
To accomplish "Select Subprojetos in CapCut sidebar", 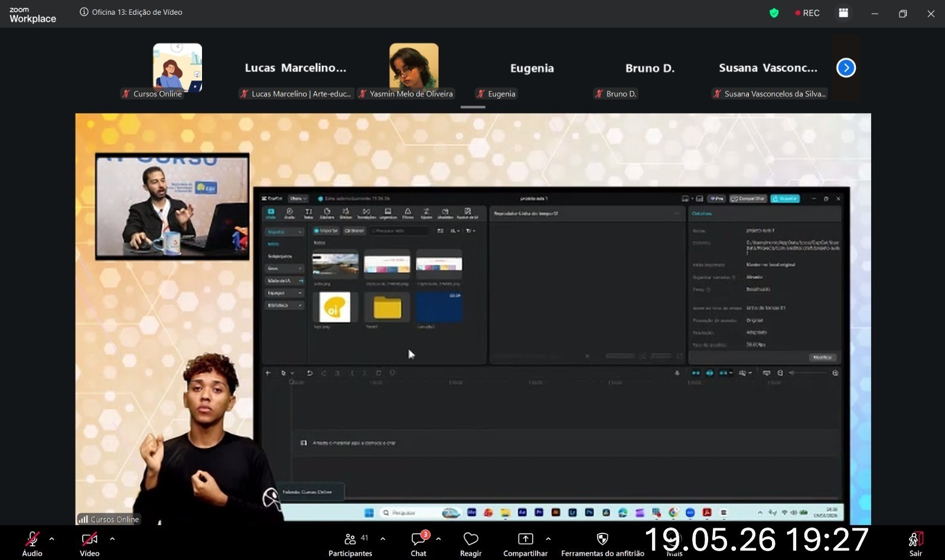I will coord(280,256).
